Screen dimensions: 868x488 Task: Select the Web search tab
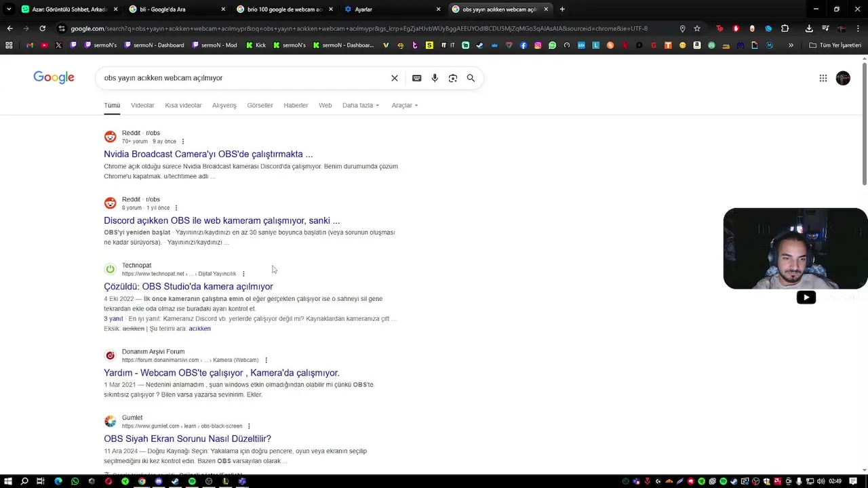[325, 105]
